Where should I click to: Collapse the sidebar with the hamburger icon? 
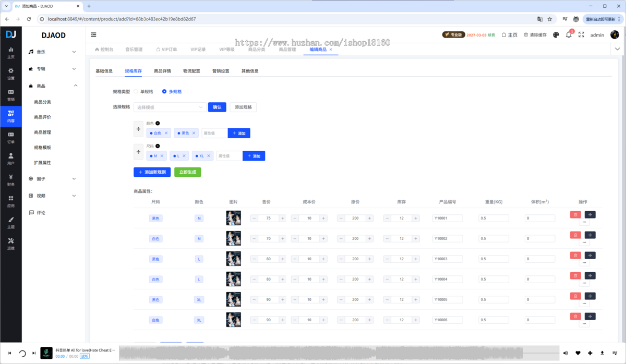(x=93, y=35)
